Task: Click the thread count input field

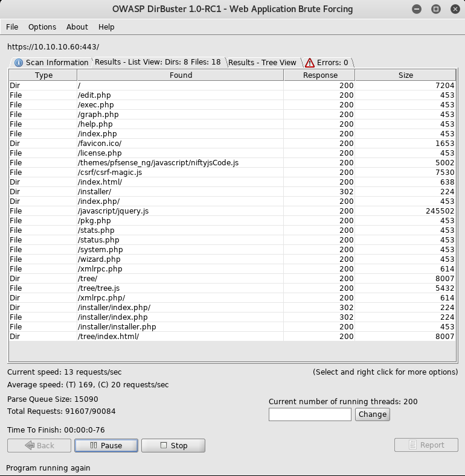Action: [310, 414]
